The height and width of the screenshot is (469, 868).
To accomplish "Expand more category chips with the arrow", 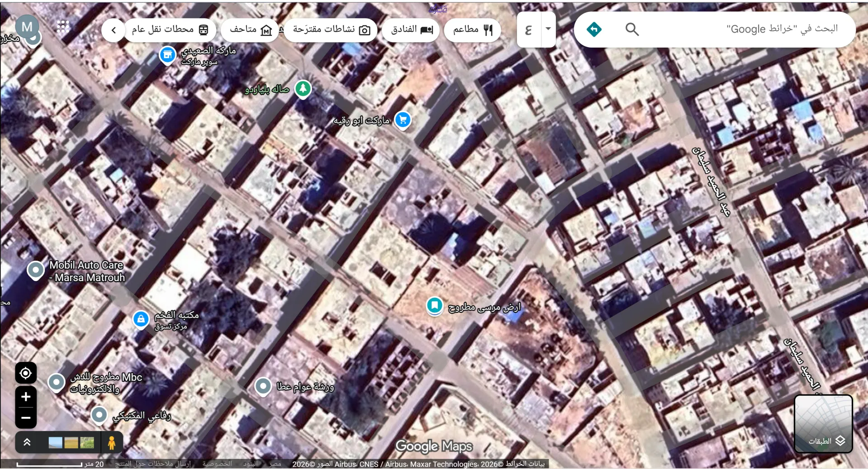I will (113, 30).
